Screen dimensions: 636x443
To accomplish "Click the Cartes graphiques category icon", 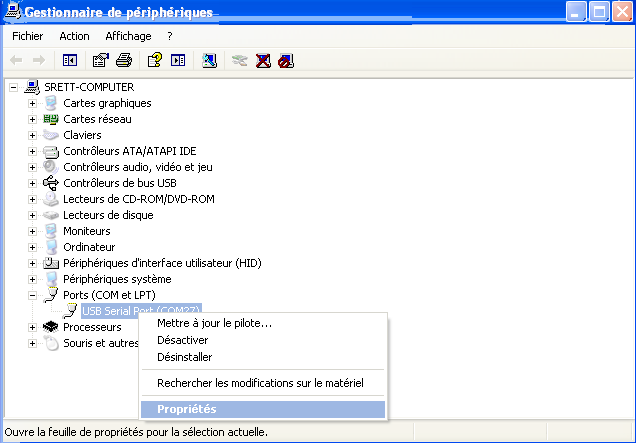I will [x=51, y=103].
